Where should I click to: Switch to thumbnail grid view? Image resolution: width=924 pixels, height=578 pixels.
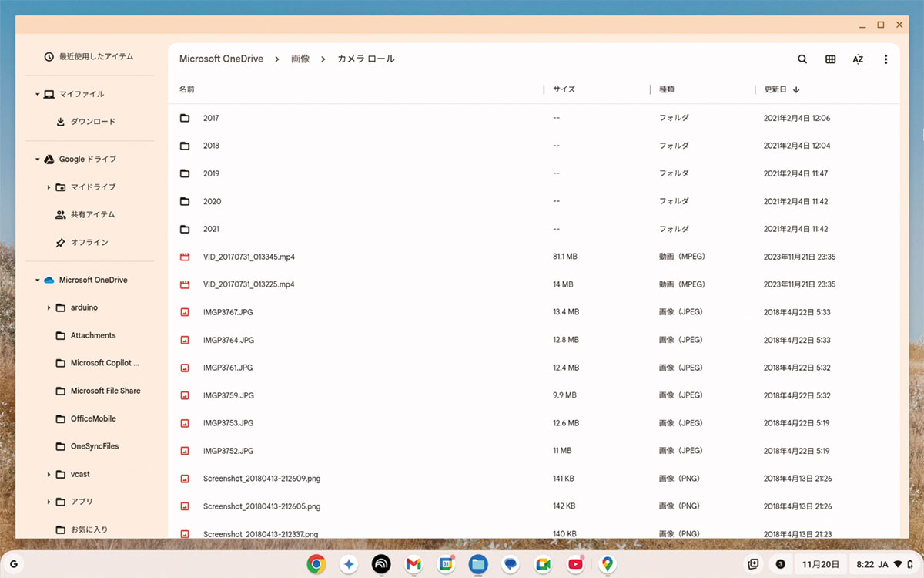(830, 59)
